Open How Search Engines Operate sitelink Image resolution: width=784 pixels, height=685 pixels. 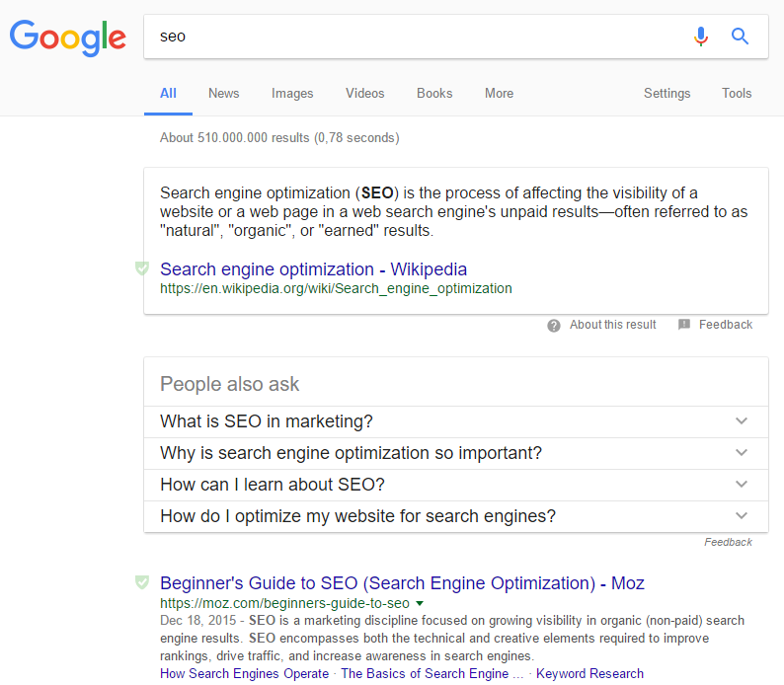[x=245, y=673]
